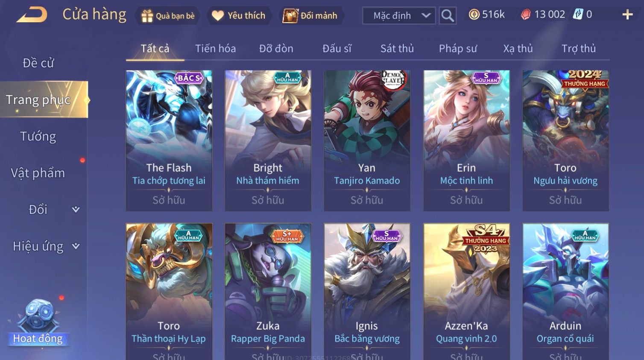Tap the red gem currency icon

526,15
